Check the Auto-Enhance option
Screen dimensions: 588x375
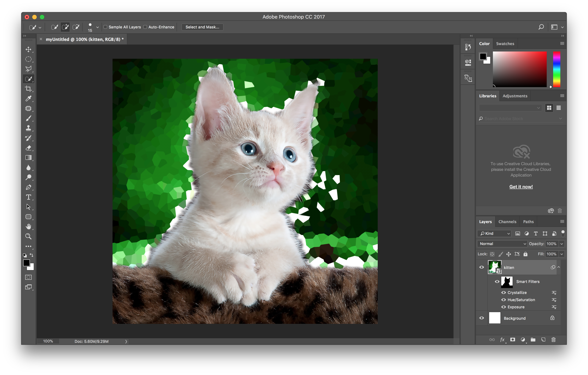[x=145, y=27]
